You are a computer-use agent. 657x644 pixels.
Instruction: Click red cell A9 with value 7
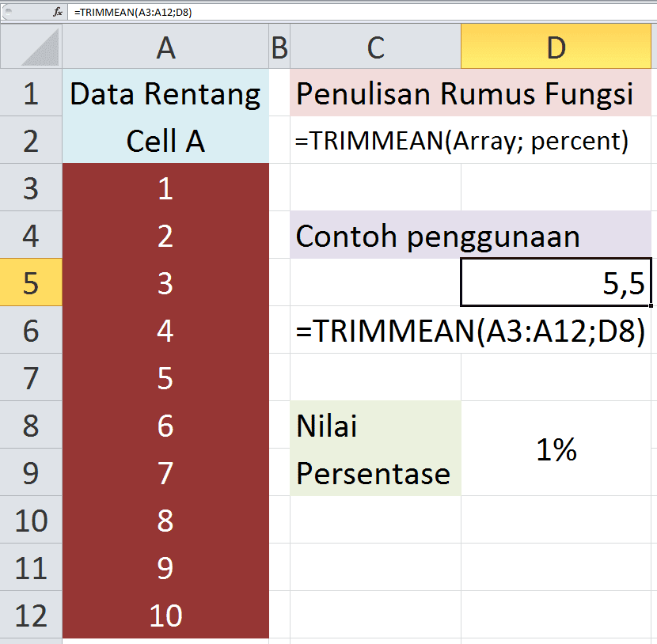pyautogui.click(x=165, y=472)
